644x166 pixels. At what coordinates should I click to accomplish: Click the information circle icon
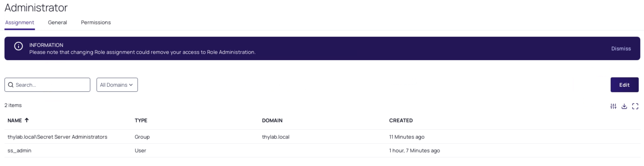[x=19, y=46]
